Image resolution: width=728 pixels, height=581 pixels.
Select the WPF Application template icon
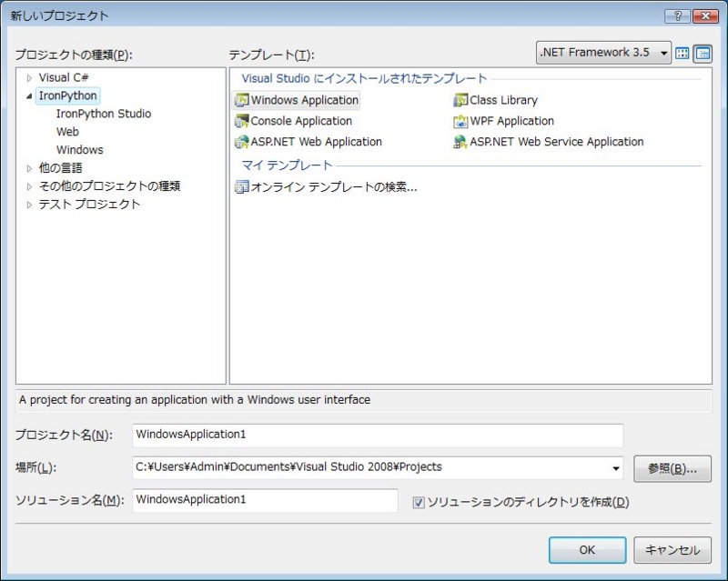click(x=460, y=121)
